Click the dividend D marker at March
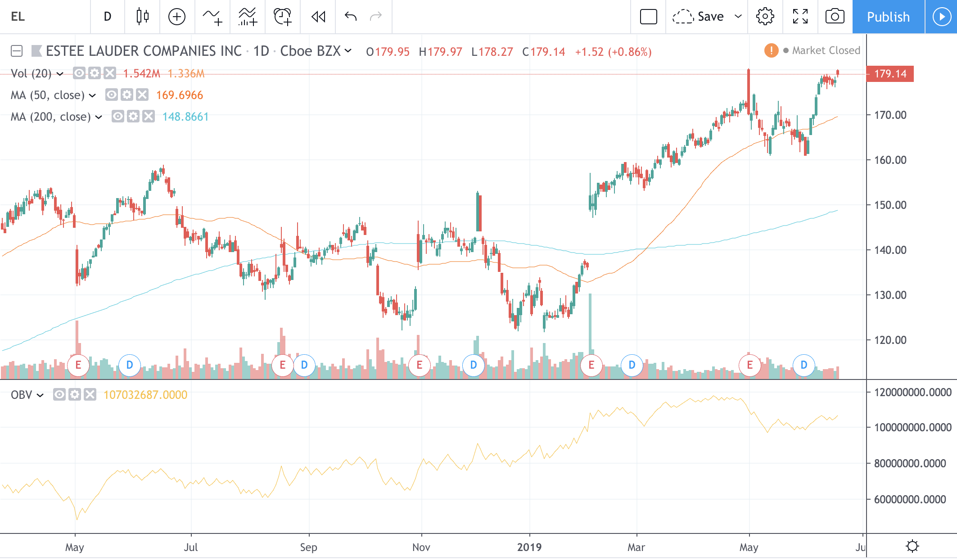957x560 pixels. 632,365
